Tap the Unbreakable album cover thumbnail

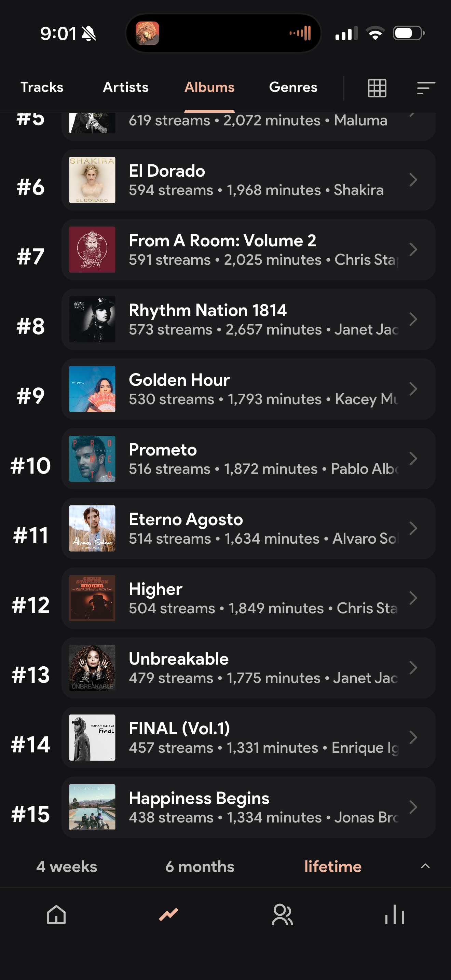click(92, 668)
